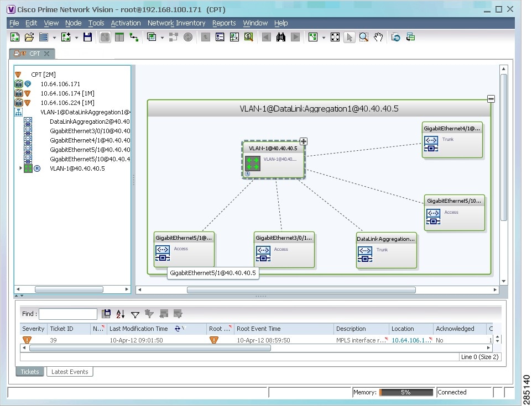This screenshot has width=532, height=406.
Task: Click the Fit in Window icon
Action: click(335, 37)
